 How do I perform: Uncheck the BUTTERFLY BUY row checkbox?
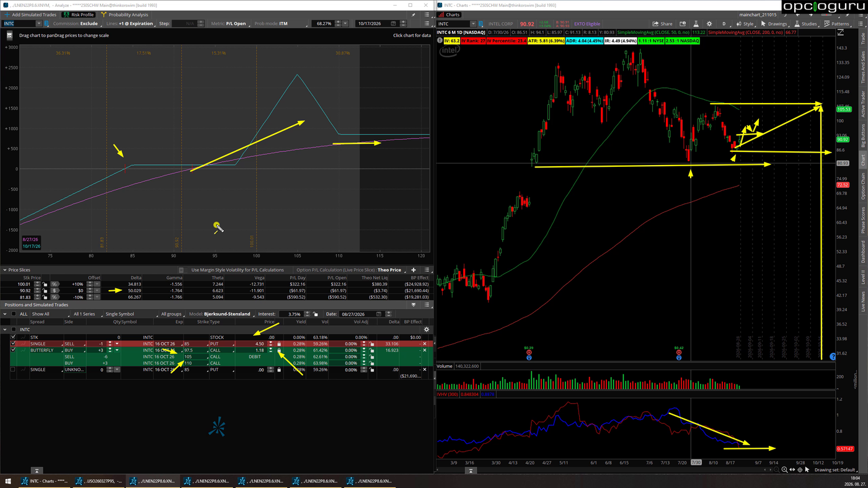[x=13, y=350]
